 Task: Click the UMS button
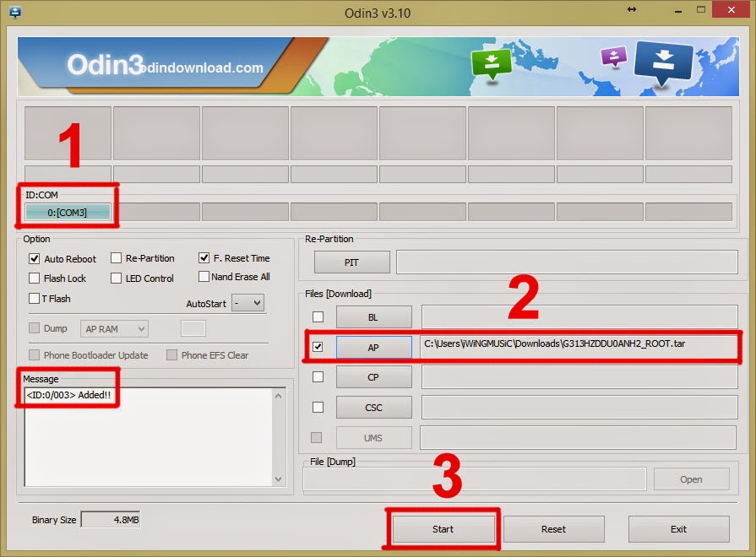click(x=373, y=438)
